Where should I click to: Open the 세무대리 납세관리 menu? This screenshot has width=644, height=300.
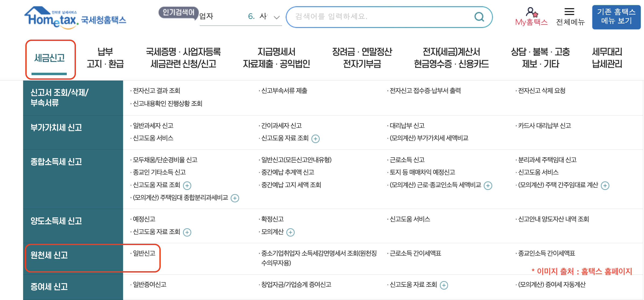point(607,57)
